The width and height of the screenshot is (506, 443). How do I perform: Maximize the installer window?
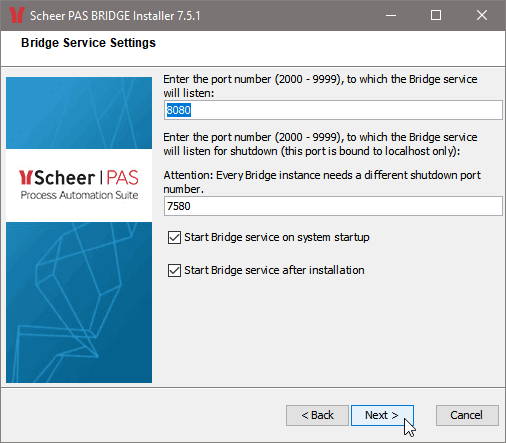436,15
